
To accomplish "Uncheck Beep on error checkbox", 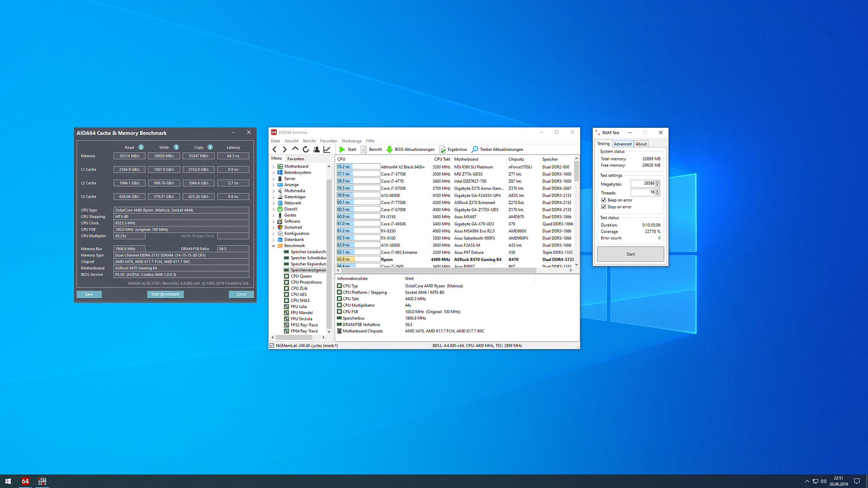I will tap(604, 200).
